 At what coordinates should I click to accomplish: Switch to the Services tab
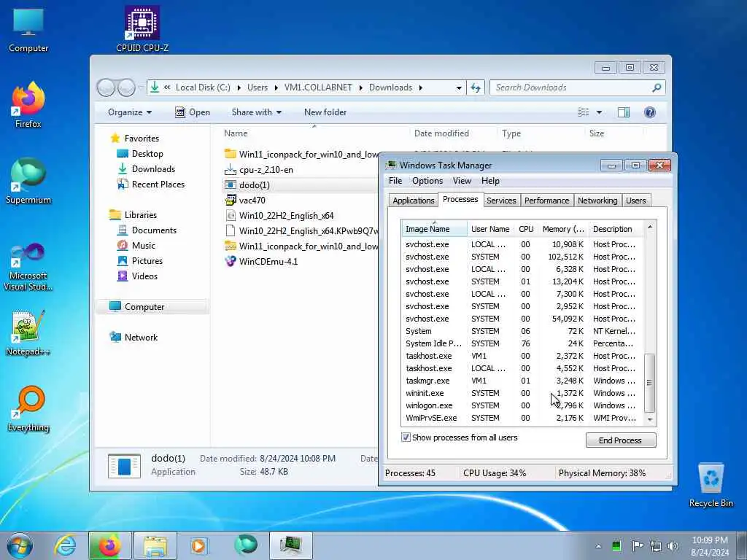(501, 201)
